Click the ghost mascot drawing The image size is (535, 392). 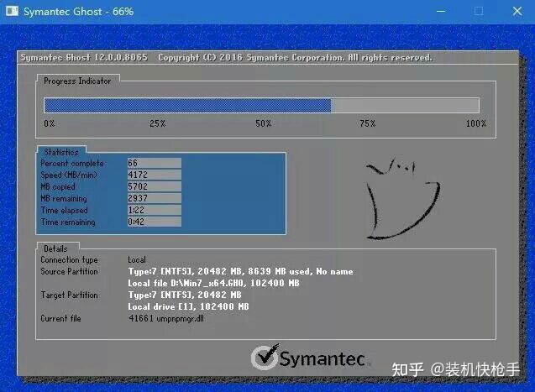pyautogui.click(x=402, y=198)
